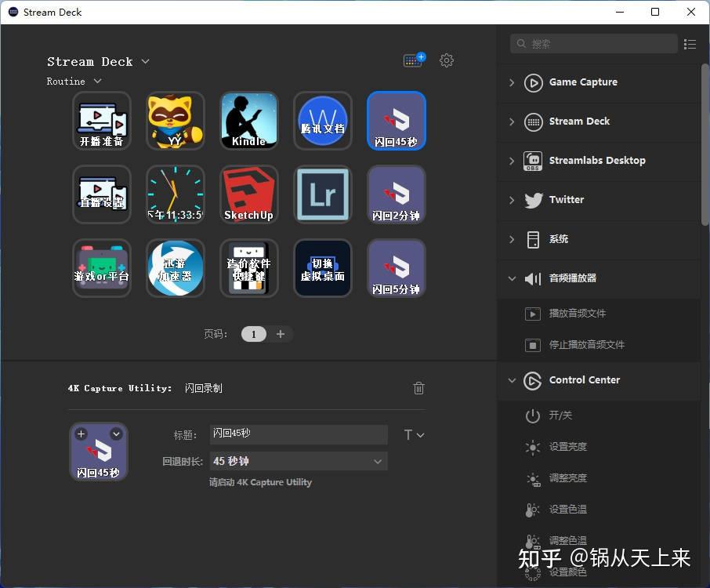This screenshot has width=710, height=588.
Task: Delete action with trash icon
Action: click(418, 388)
